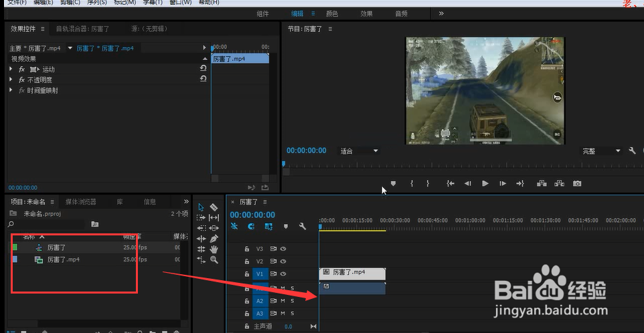The width and height of the screenshot is (644, 333).
Task: Open the 音轨混合器 tab
Action: tap(82, 29)
